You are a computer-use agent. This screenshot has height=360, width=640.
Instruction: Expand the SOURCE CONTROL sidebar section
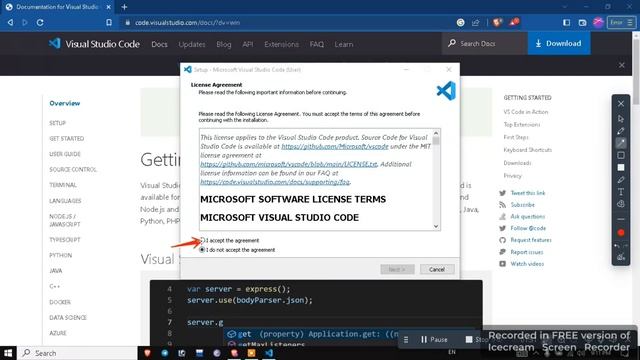[x=73, y=169]
